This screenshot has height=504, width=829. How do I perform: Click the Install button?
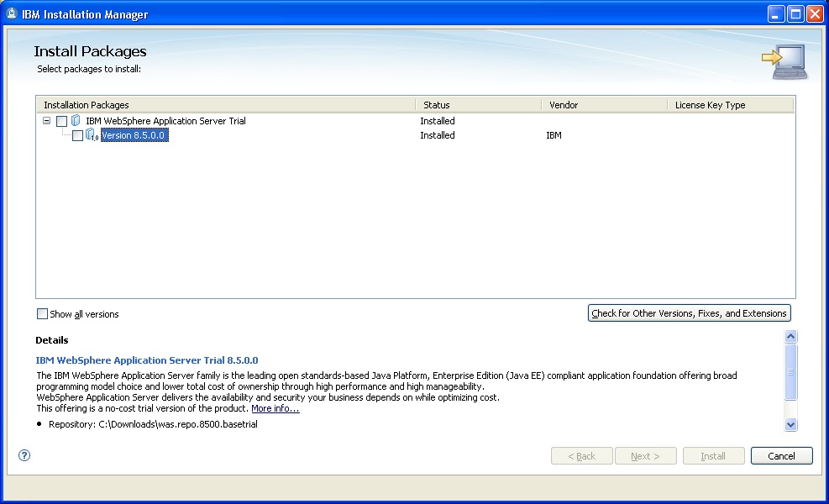point(713,456)
